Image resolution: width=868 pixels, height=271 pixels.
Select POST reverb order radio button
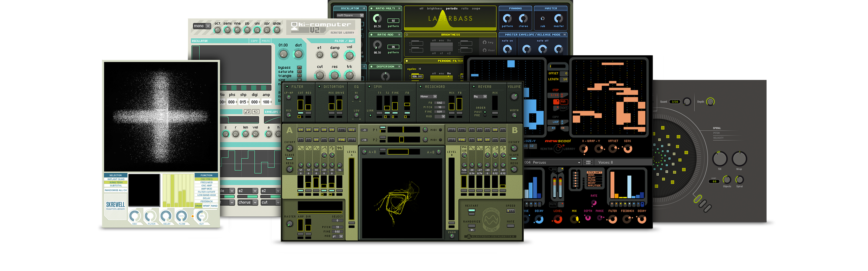(x=485, y=112)
